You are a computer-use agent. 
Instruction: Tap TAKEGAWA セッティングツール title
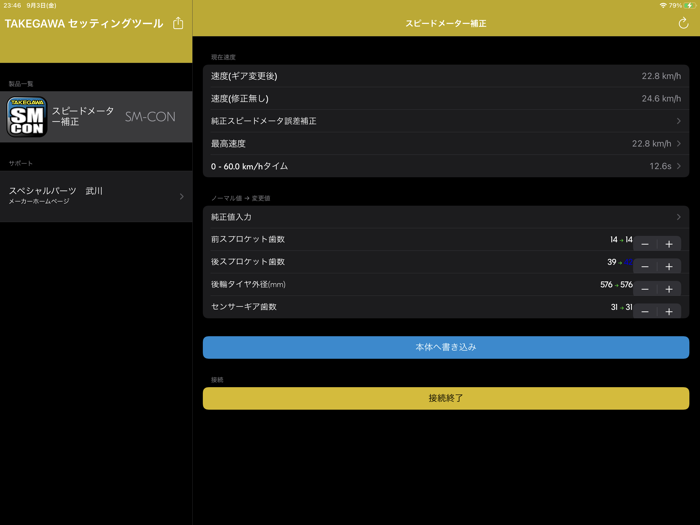pyautogui.click(x=84, y=23)
